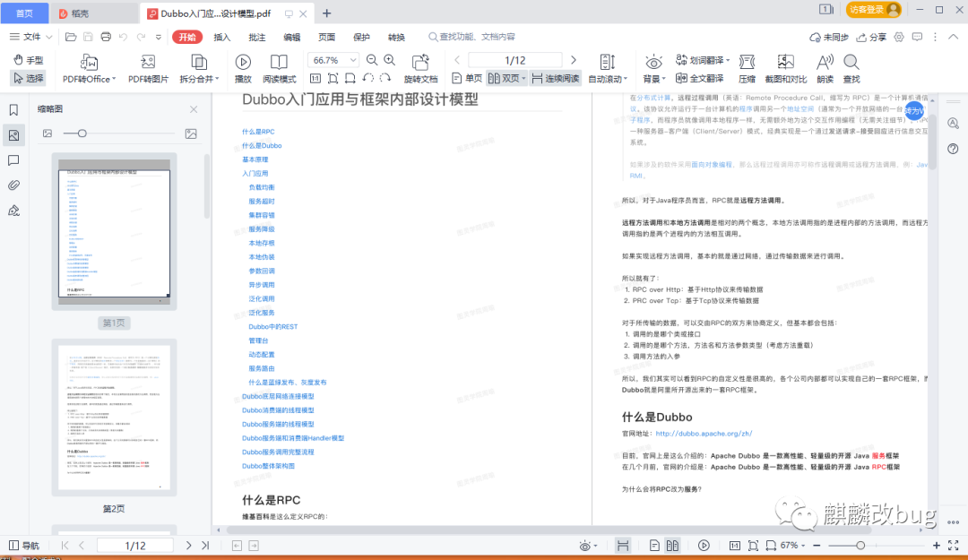Open the Protect ribbon tab
The image size is (968, 560).
361,37
